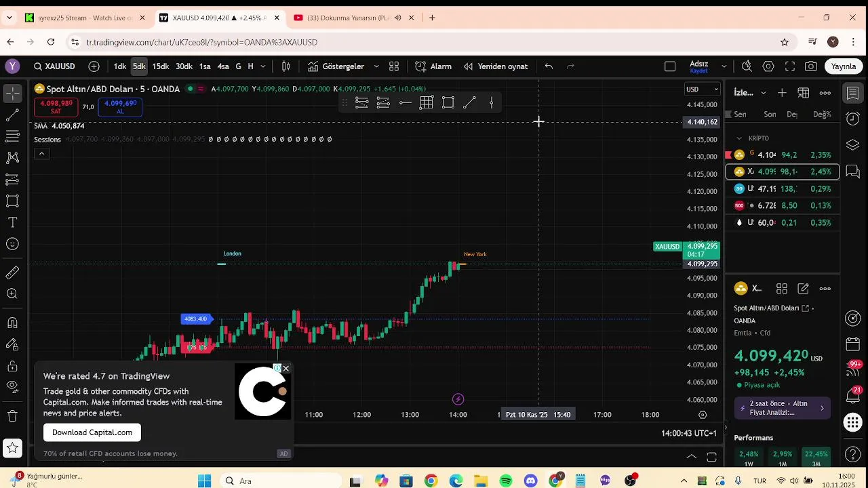The width and height of the screenshot is (868, 488).
Task: Collapse the chart legend with the chevron
Action: pyautogui.click(x=41, y=154)
